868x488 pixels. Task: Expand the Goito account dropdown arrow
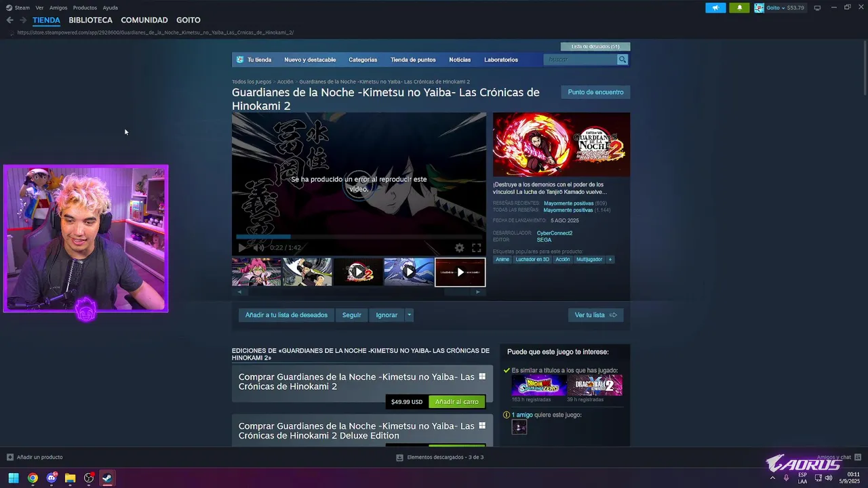tap(783, 8)
